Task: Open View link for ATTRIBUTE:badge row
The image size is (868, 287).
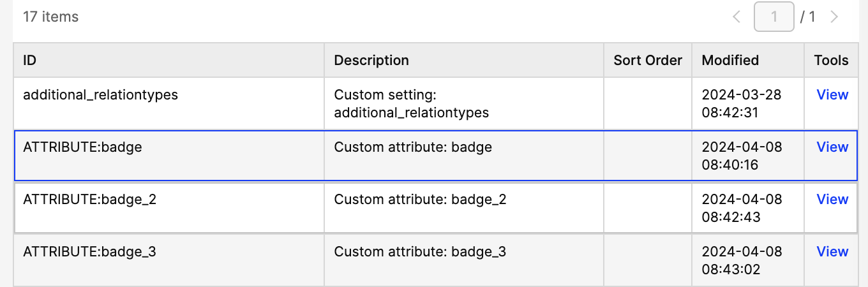Action: click(x=832, y=147)
